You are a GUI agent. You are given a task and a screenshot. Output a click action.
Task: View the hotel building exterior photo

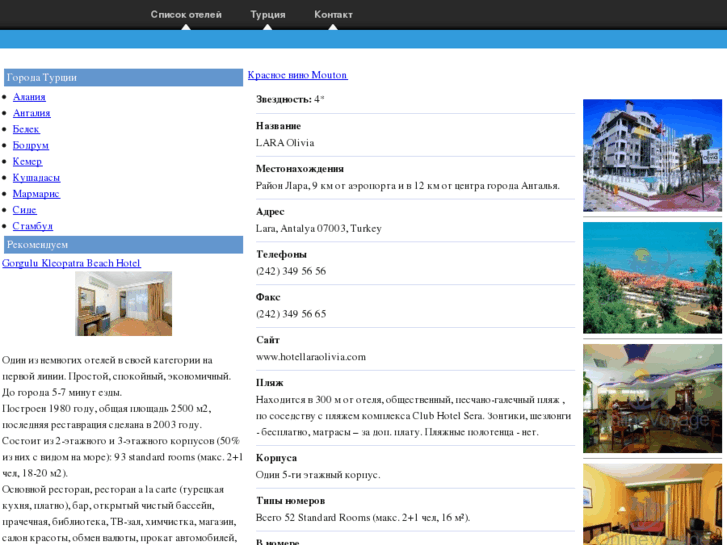coord(652,155)
